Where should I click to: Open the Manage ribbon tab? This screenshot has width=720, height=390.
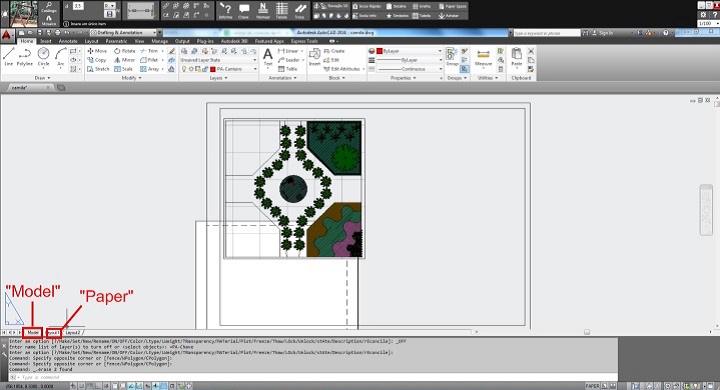(159, 41)
